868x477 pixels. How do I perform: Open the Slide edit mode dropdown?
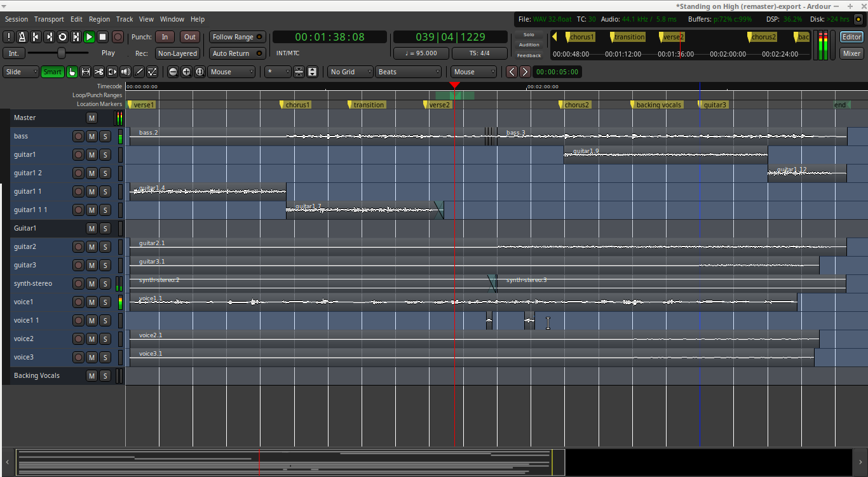point(22,72)
